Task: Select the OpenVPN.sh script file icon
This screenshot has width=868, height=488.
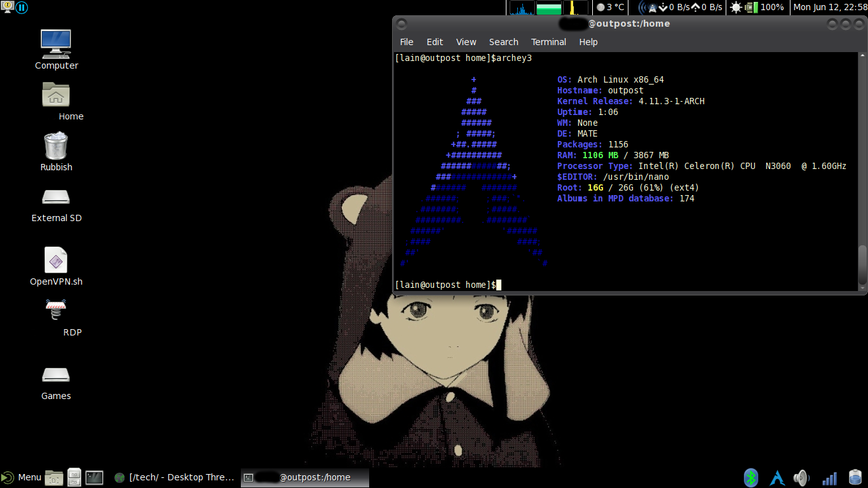Action: pyautogui.click(x=56, y=261)
